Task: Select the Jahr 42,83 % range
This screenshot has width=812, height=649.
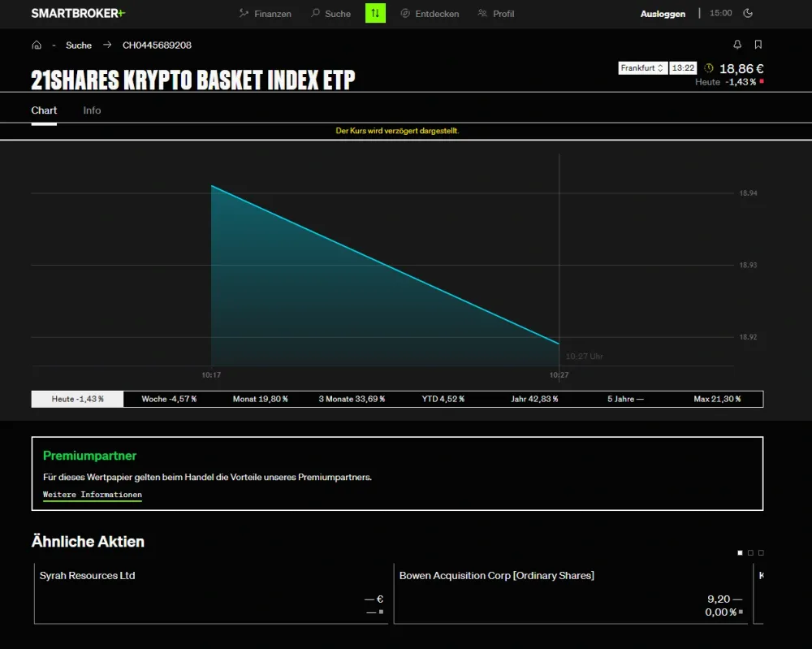Action: point(534,399)
